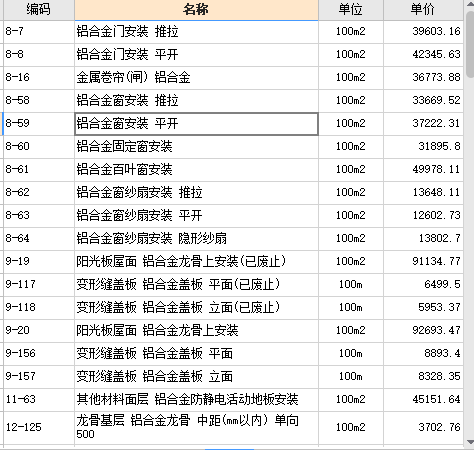Click the 100m2 unit cell of row 11-63

(x=351, y=400)
